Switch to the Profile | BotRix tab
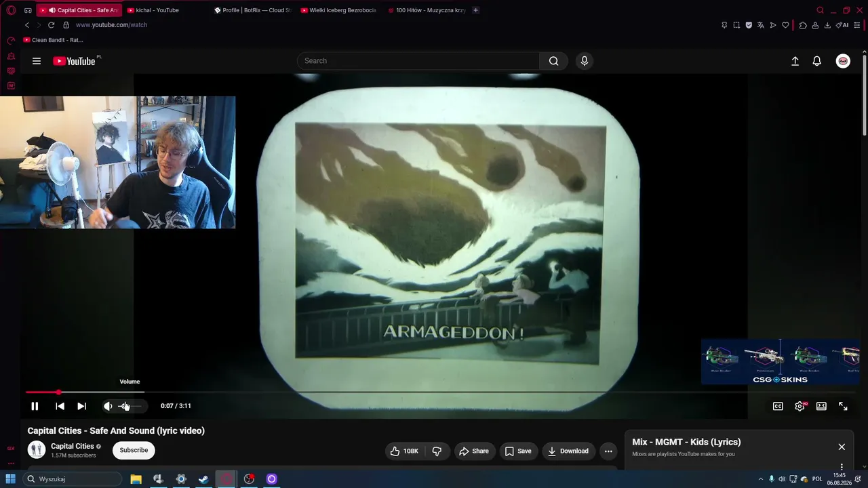Image resolution: width=868 pixels, height=488 pixels. (x=252, y=10)
